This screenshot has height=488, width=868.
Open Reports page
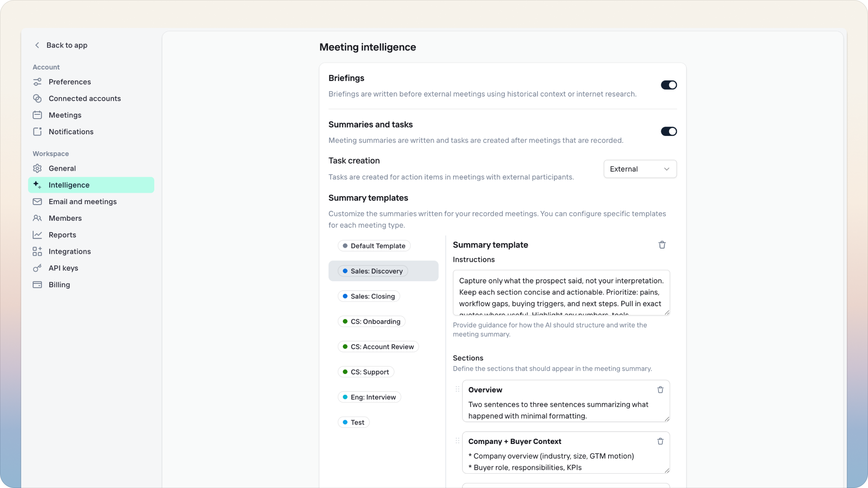(91, 235)
